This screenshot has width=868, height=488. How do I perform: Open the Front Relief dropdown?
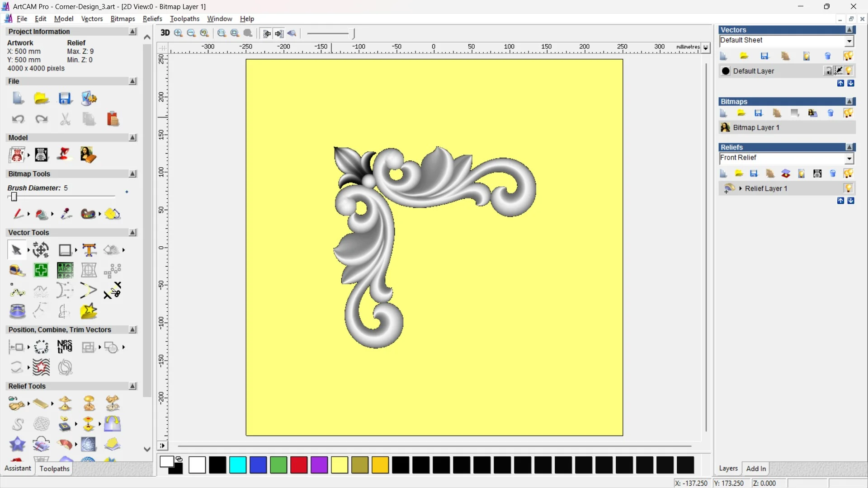[850, 159]
